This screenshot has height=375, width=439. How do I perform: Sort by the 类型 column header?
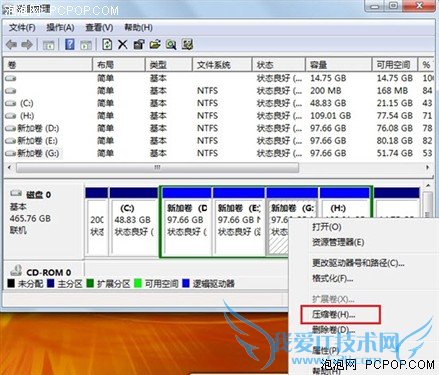pyautogui.click(x=169, y=65)
